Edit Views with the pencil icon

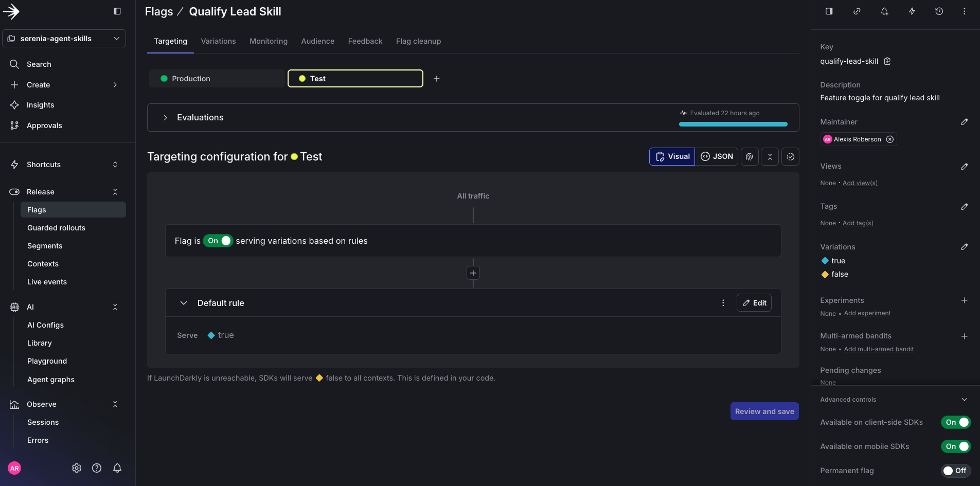coord(965,166)
